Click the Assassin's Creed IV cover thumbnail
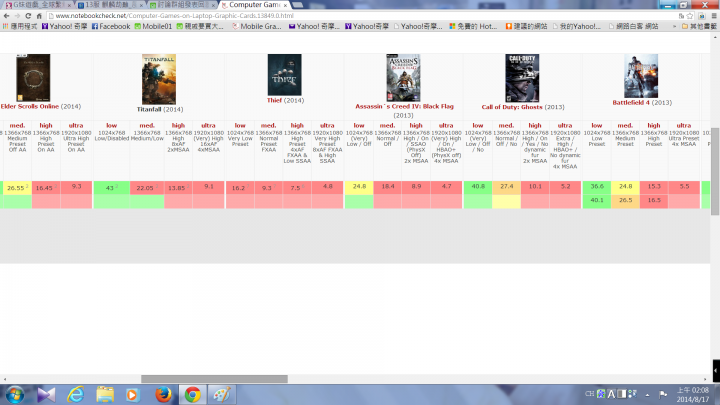 coord(403,78)
